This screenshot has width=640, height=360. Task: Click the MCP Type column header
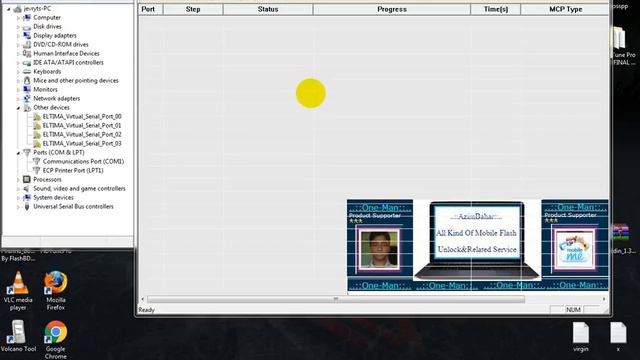[565, 9]
